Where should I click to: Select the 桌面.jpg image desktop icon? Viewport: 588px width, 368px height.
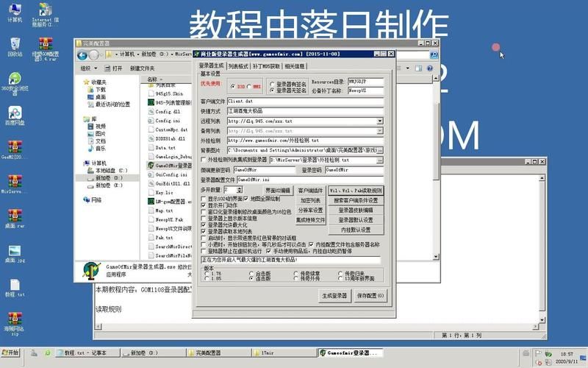[15, 253]
